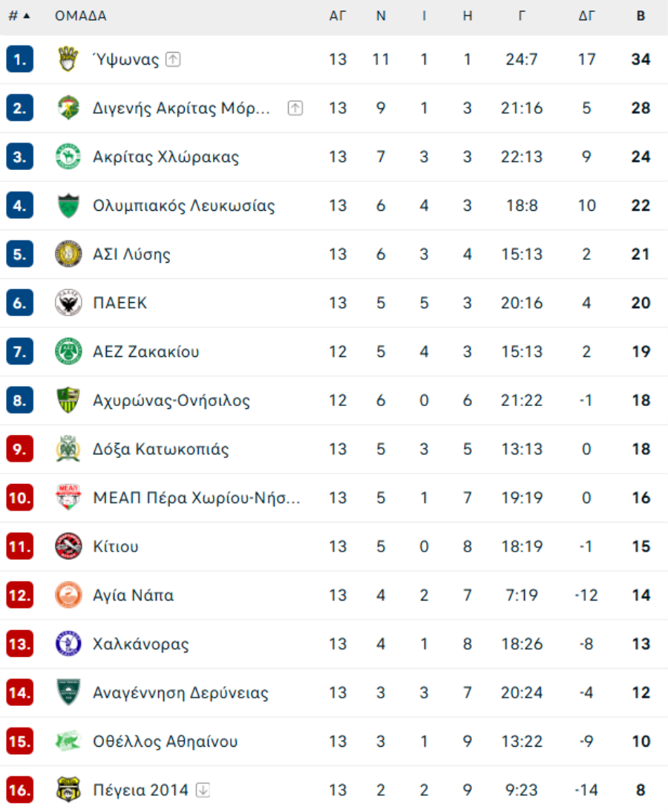
Task: Open the Ολυμπιακός Λευκωσίας team page
Action: (x=184, y=206)
